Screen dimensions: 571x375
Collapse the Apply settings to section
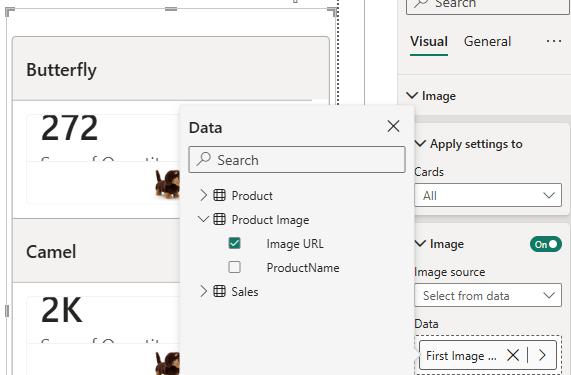click(420, 144)
